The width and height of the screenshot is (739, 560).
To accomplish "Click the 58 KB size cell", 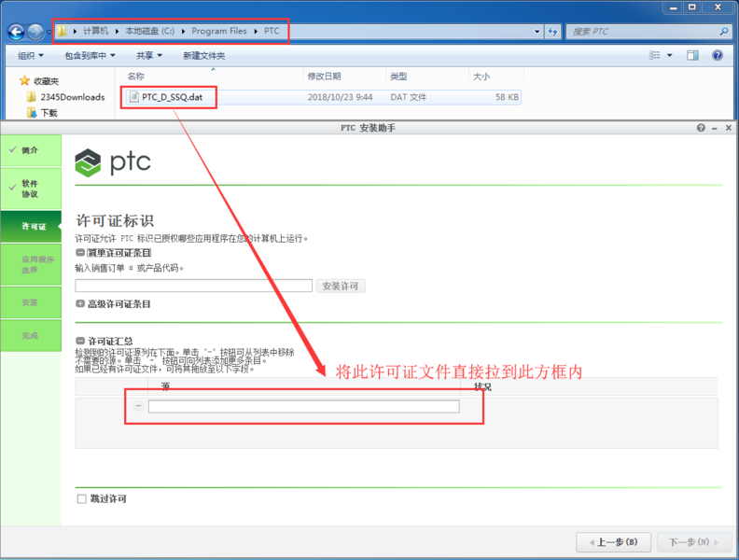I will (x=507, y=97).
